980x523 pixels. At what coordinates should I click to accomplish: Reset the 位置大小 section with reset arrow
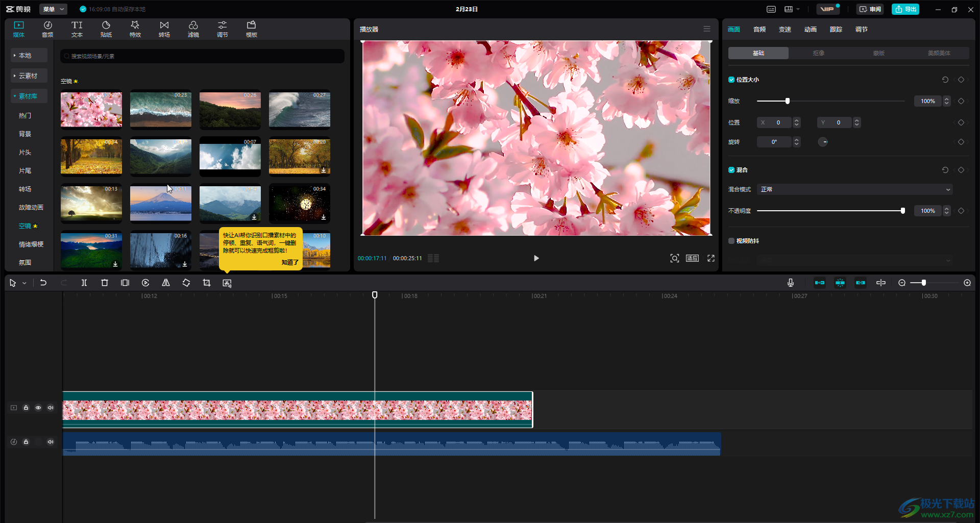[x=945, y=80]
